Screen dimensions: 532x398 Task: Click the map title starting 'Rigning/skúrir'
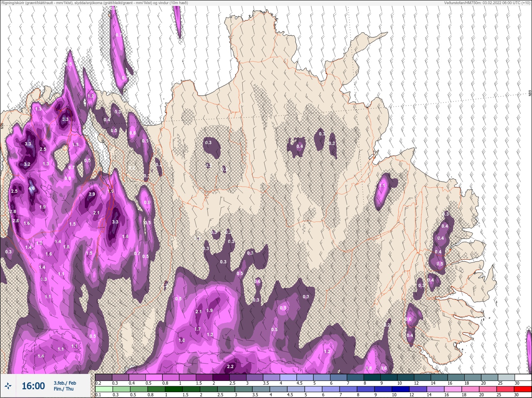94,2
